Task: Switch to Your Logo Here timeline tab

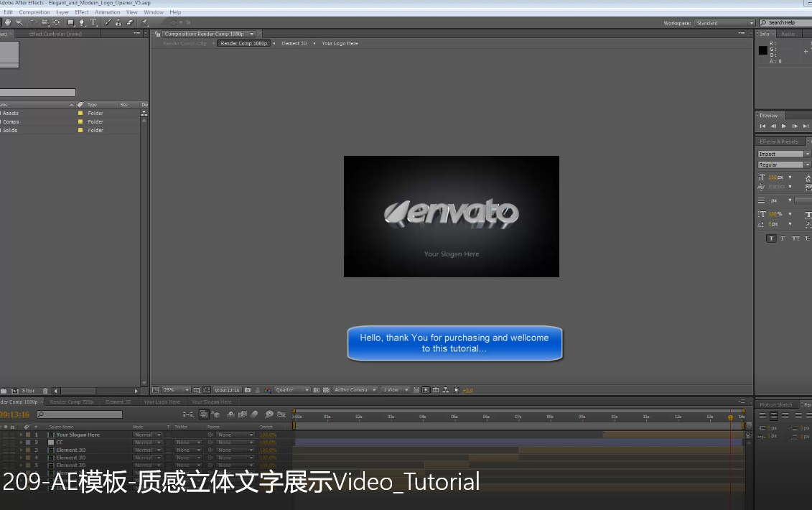Action: [162, 402]
